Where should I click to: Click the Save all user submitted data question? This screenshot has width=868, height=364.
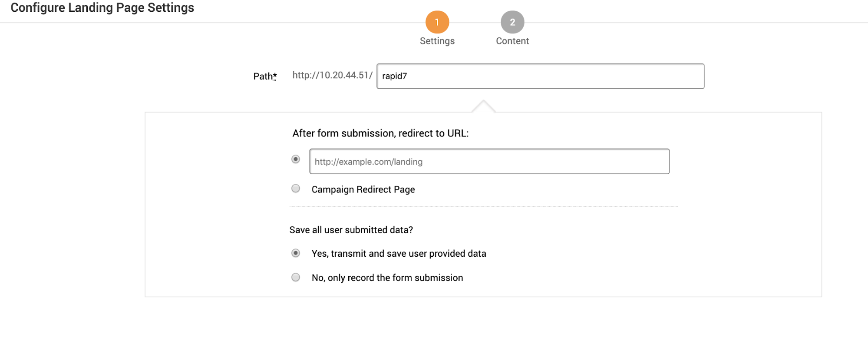point(351,230)
